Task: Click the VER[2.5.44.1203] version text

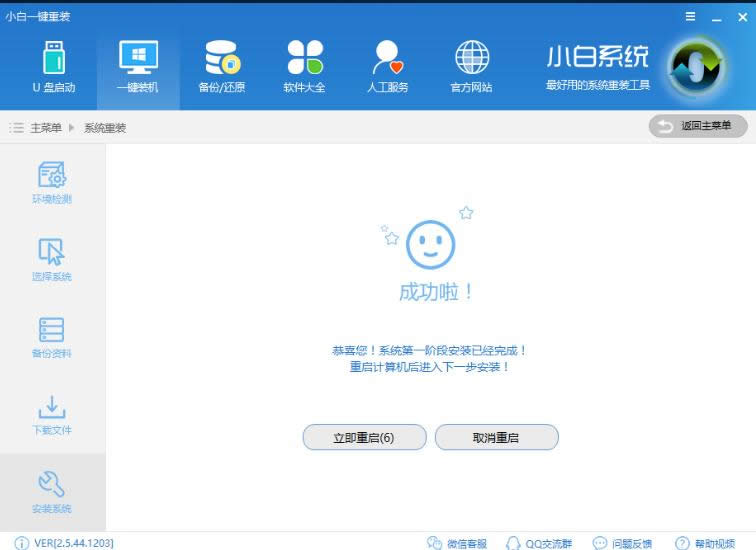Action: click(74, 543)
